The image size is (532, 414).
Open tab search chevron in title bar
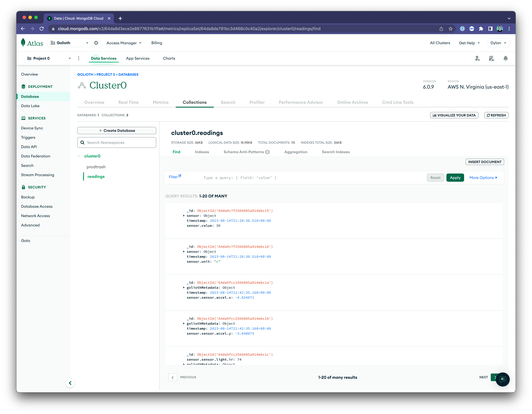[509, 19]
